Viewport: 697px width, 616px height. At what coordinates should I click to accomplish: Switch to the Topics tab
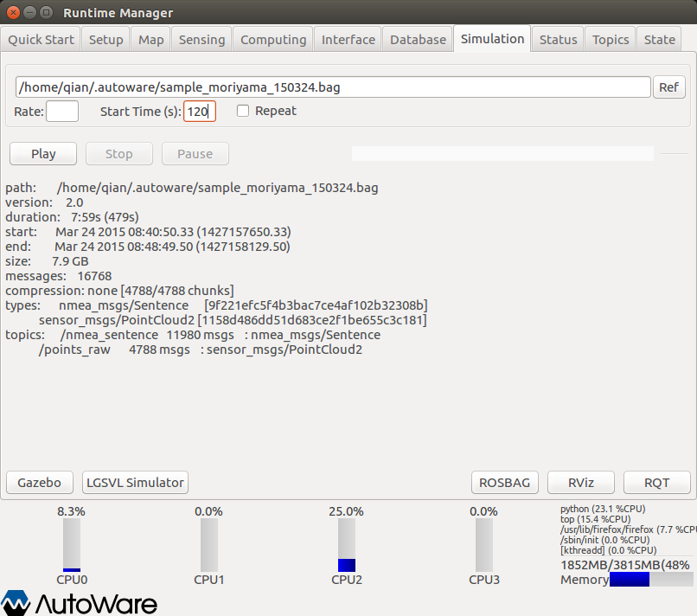pos(611,40)
